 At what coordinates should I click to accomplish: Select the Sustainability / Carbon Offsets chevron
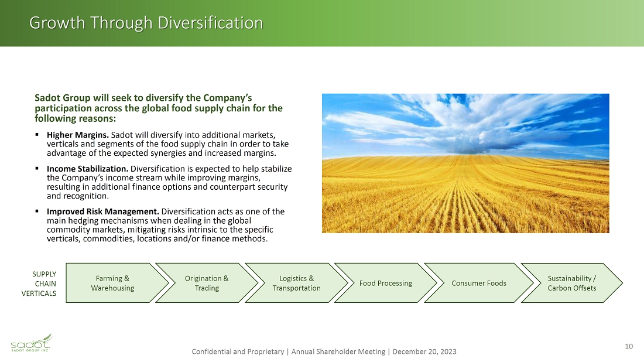click(572, 283)
